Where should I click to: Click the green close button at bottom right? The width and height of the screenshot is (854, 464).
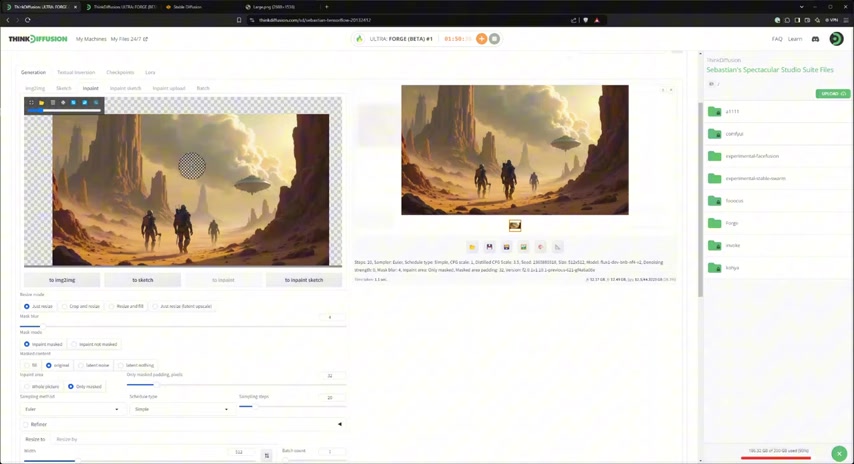839,453
